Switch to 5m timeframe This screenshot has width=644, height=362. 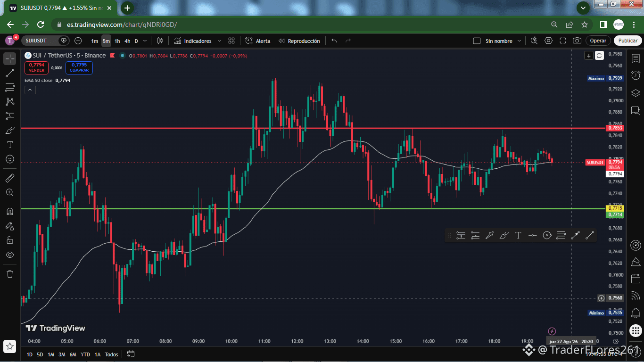106,41
